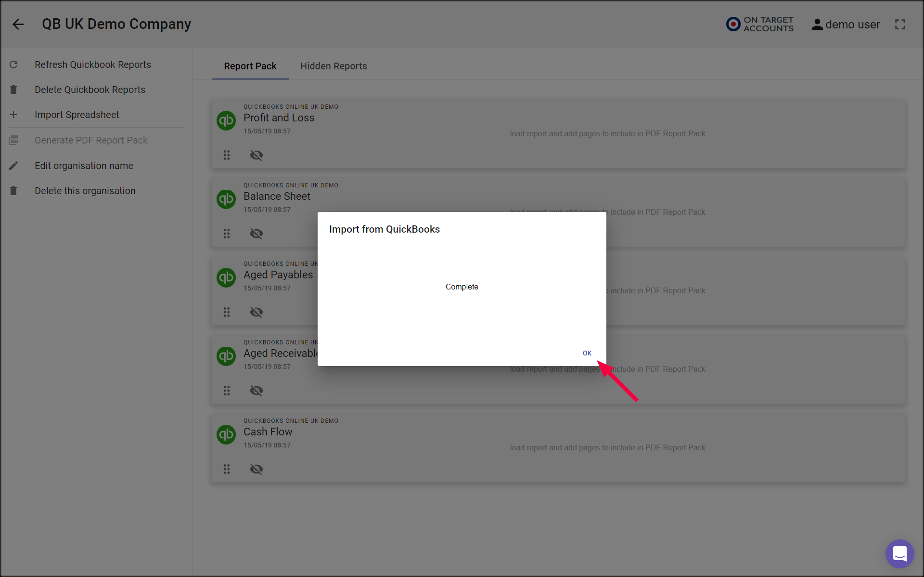This screenshot has width=924, height=577.
Task: Click the QB UK Demo Company title
Action: (x=116, y=24)
